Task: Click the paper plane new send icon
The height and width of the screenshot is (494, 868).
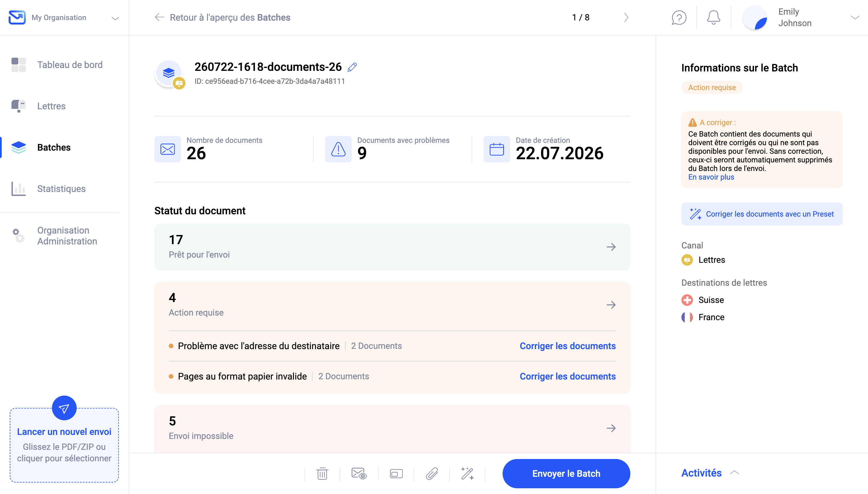Action: 64,408
